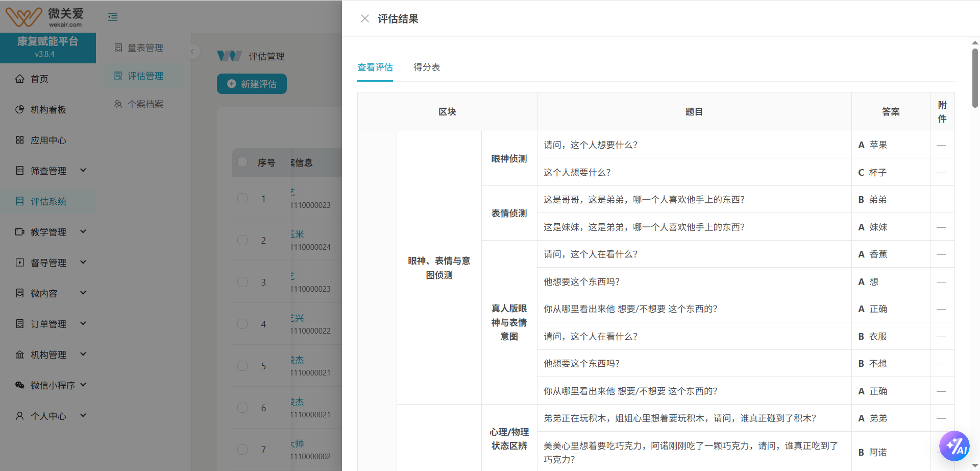980x471 pixels.
Task: Close the 评估结果 panel
Action: 364,18
